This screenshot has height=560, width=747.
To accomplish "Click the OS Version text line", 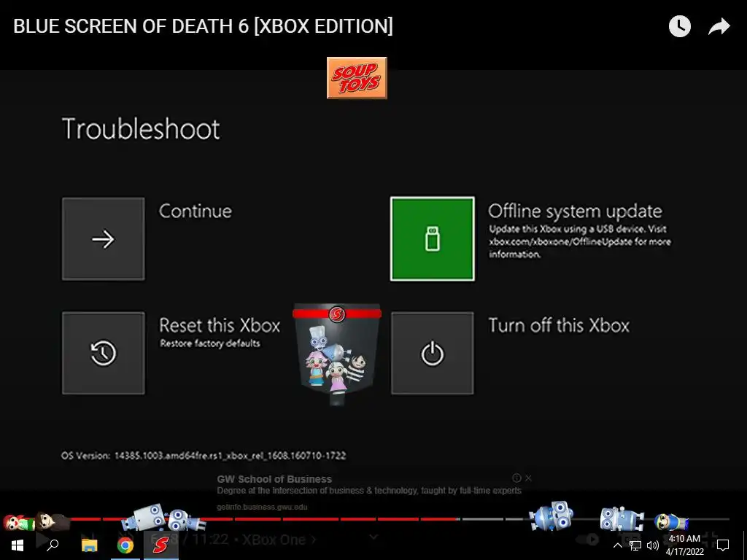I will pos(204,456).
